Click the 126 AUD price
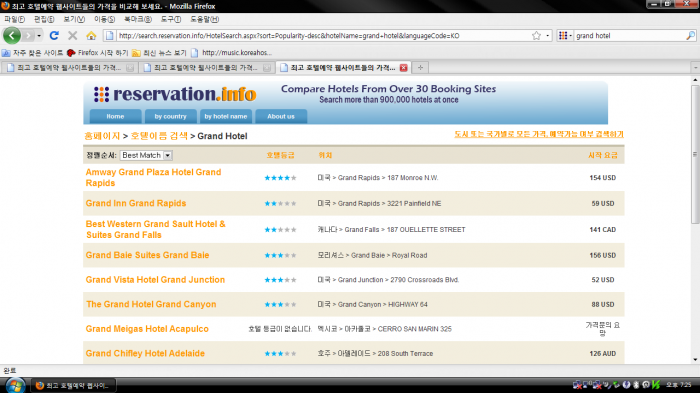Viewport: 700px width, 393px height. coord(603,354)
